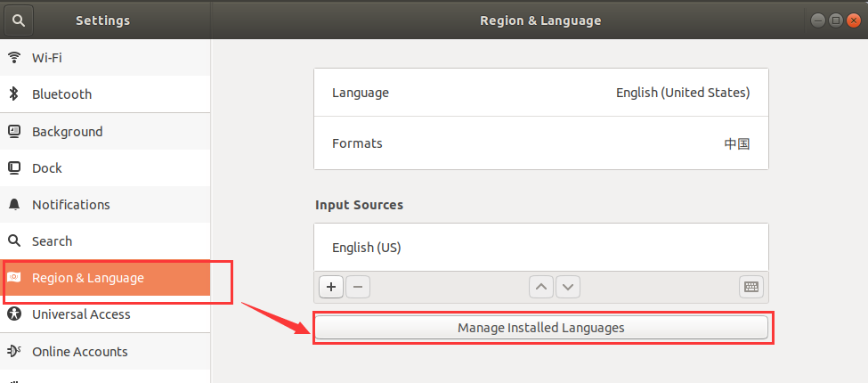Open the Formats setting row

(x=540, y=143)
